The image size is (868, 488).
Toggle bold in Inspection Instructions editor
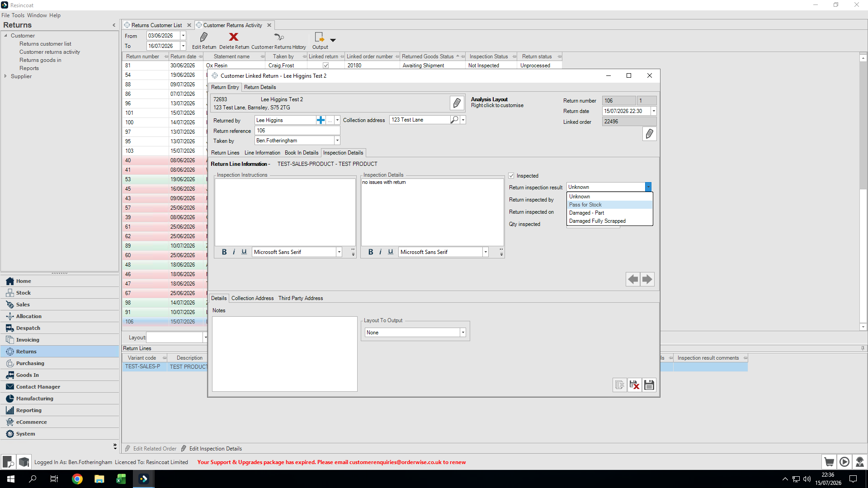click(x=224, y=252)
